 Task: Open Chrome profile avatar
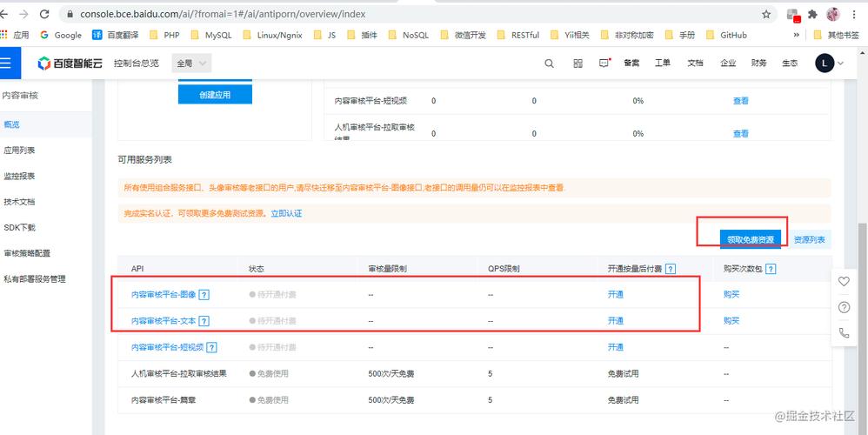click(833, 15)
